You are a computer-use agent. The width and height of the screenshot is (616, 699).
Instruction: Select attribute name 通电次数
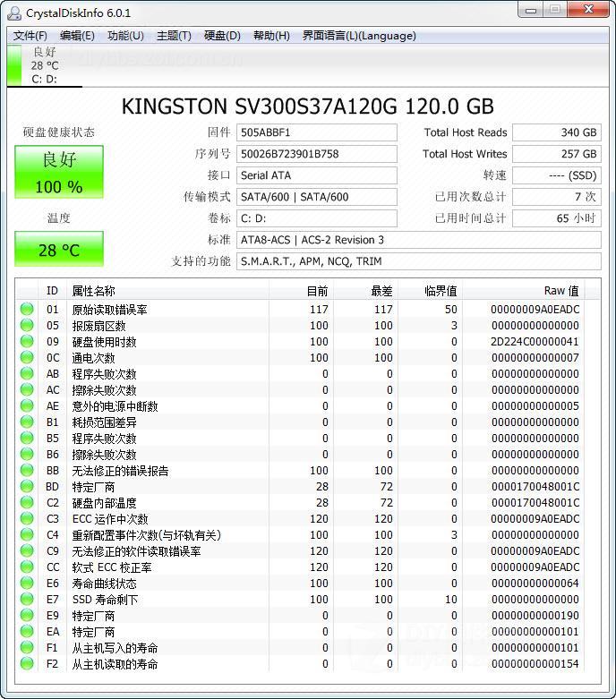(x=94, y=358)
